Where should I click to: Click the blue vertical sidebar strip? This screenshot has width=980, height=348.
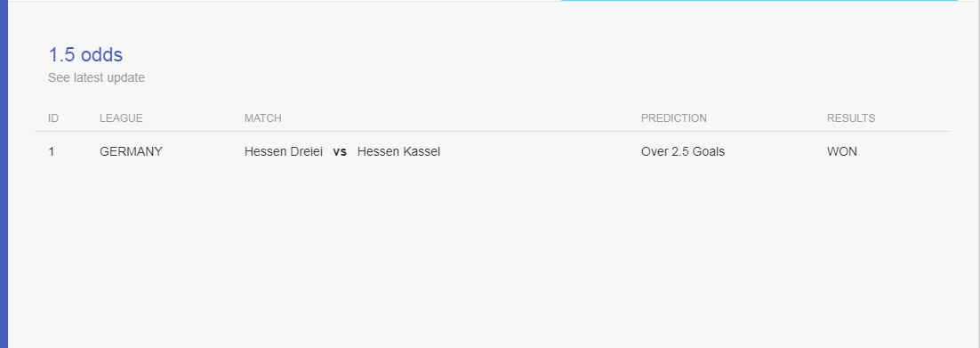pyautogui.click(x=4, y=174)
